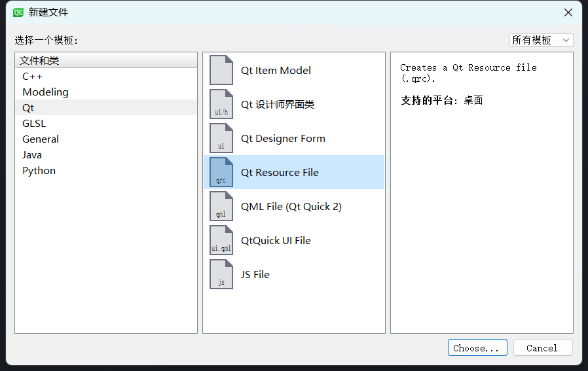The width and height of the screenshot is (588, 371).
Task: Click the qml file icon
Action: 221,207
